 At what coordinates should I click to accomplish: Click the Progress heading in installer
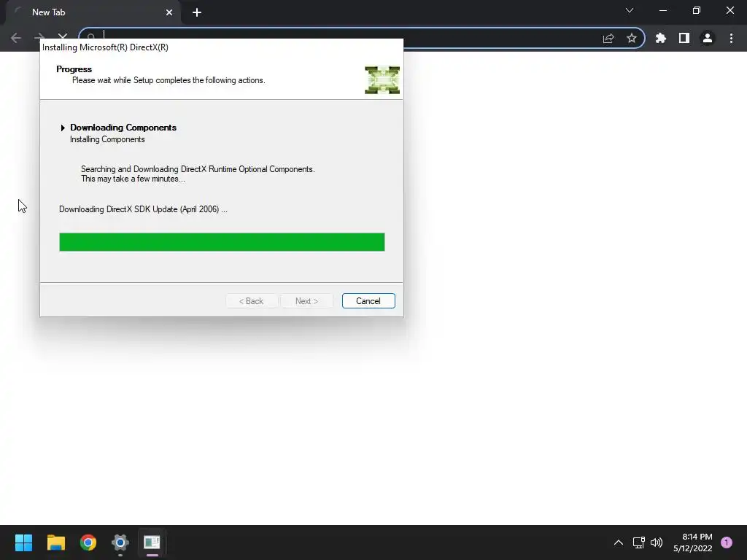point(74,69)
